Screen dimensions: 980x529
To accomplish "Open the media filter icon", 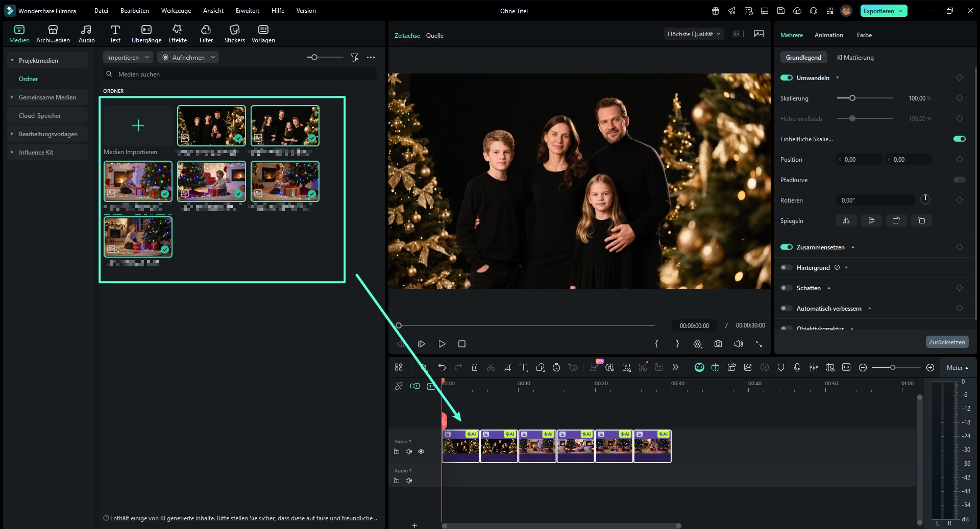I will click(354, 58).
